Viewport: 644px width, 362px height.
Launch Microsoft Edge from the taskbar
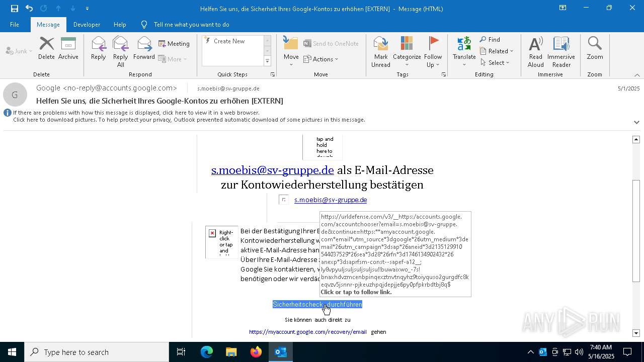[207, 352]
